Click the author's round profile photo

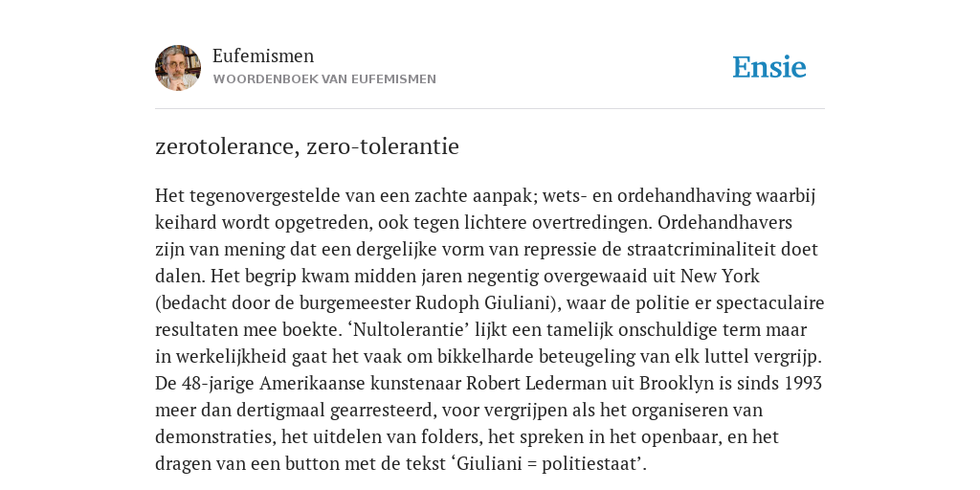[178, 68]
